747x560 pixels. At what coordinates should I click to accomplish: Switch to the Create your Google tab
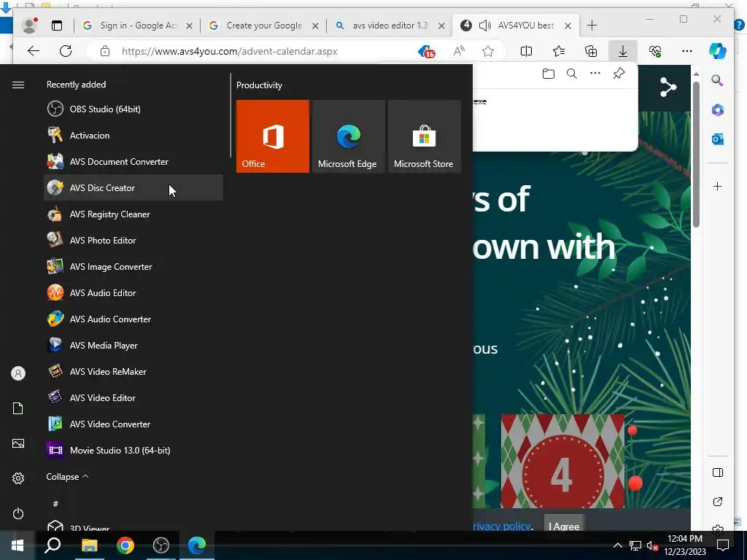pos(264,26)
